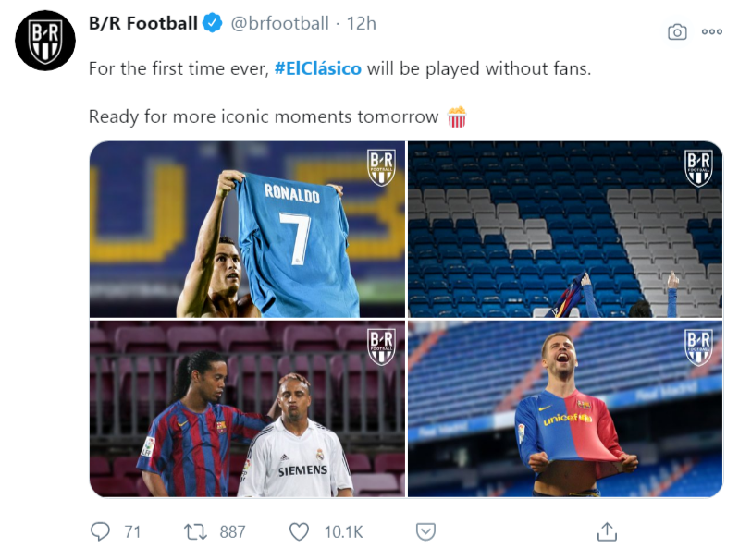Click the 10.1K likes count
Viewport: 739px width, 560px height.
343,531
